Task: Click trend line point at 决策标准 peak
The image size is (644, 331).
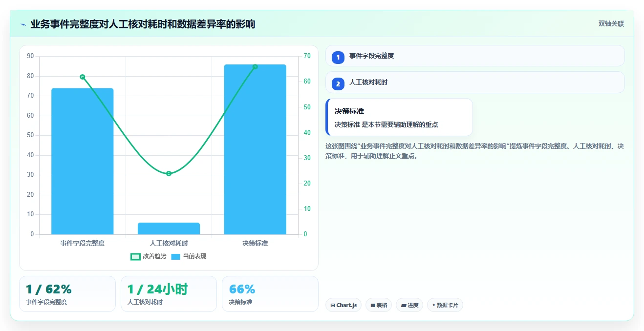Action: click(x=255, y=66)
